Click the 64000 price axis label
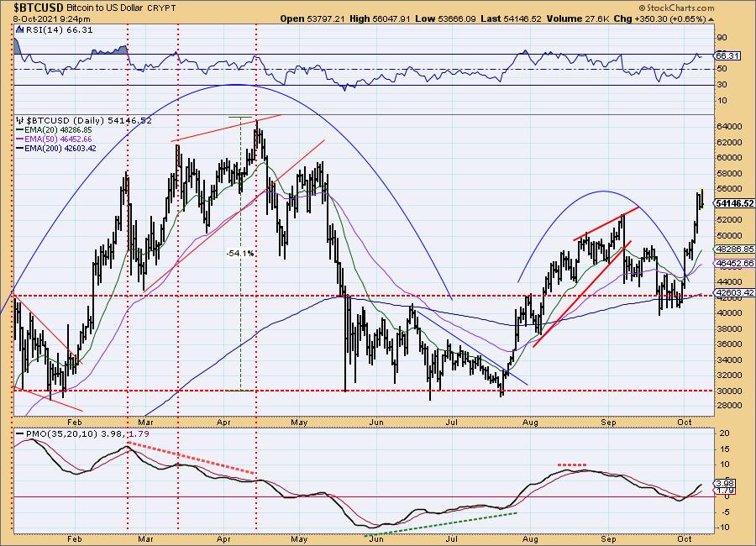756x546 pixels. tap(729, 126)
